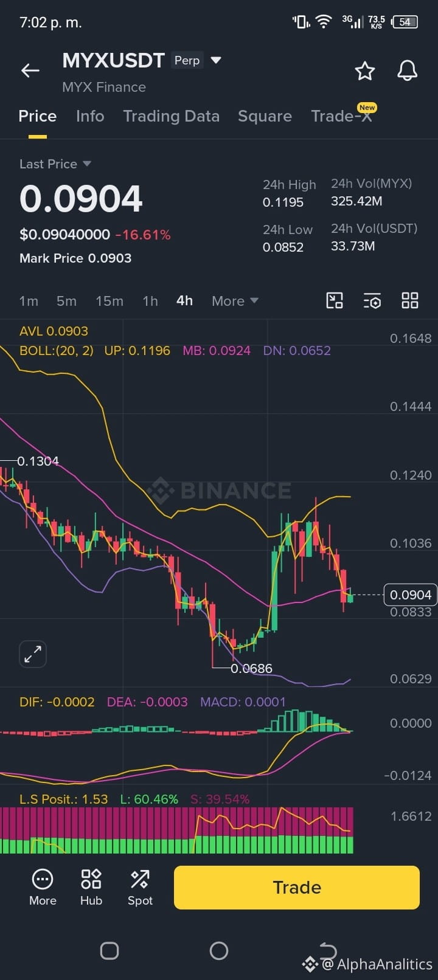Open the Hub icon
Screen dimensions: 438x980
coord(91,887)
